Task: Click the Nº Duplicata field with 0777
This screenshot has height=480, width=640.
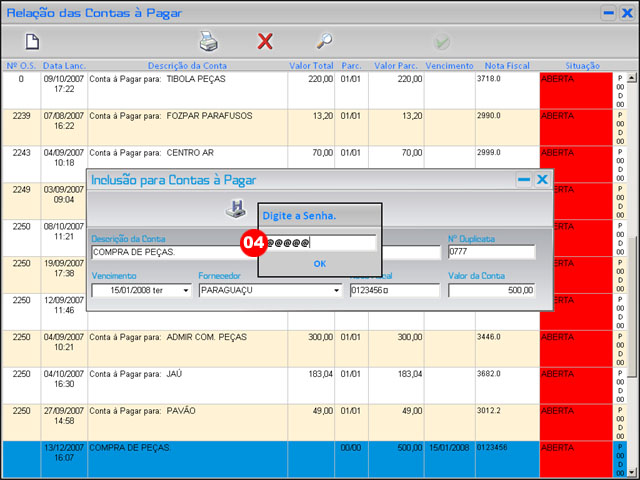Action: click(492, 252)
